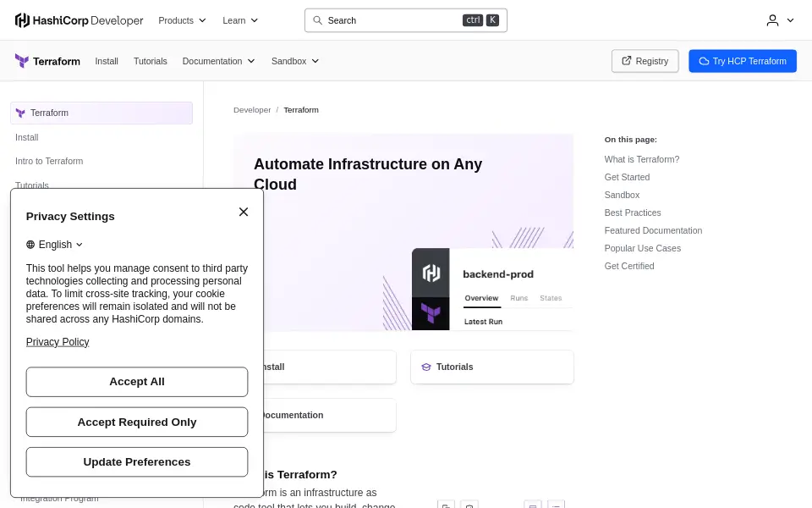Click the Runs tab in hero image
812x508 pixels.
(518, 298)
